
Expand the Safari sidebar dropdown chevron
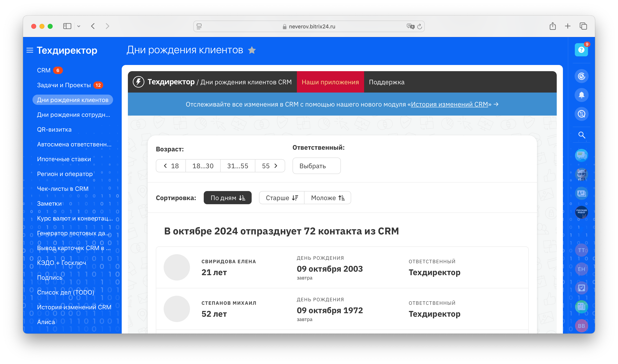click(79, 26)
